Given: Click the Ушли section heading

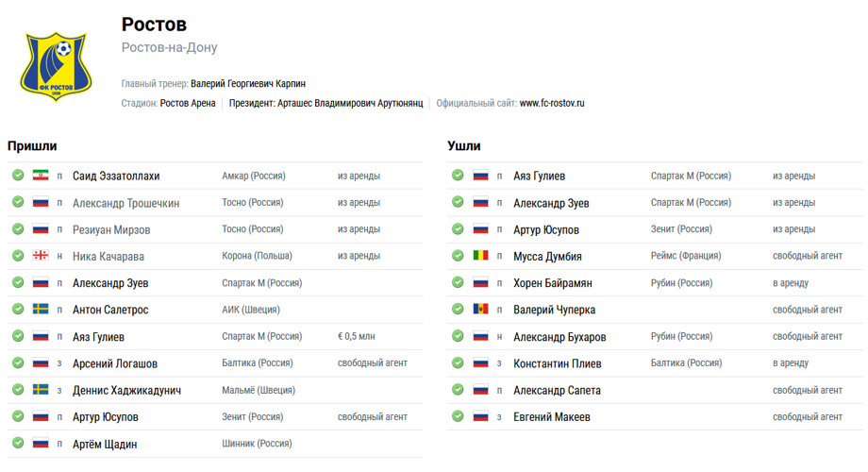Looking at the screenshot, I should click(x=464, y=145).
